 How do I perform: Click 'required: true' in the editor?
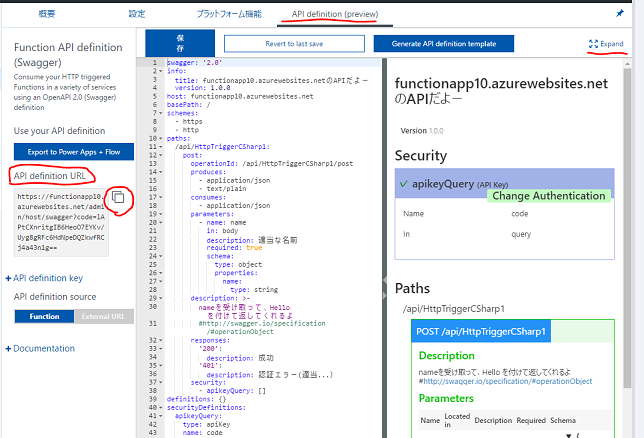[234, 248]
